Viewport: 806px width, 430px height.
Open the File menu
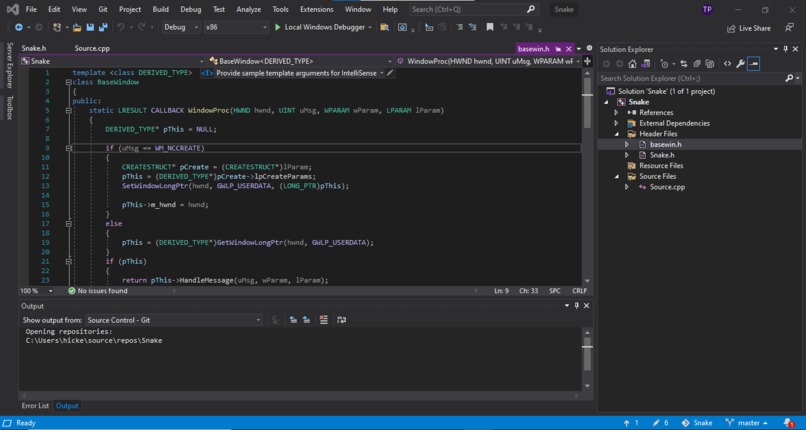(x=31, y=9)
